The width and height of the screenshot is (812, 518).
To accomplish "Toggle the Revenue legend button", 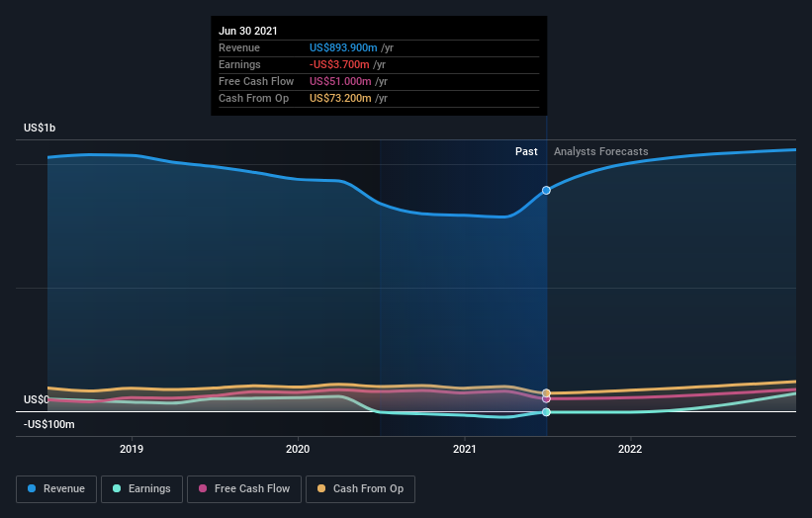I will [56, 489].
